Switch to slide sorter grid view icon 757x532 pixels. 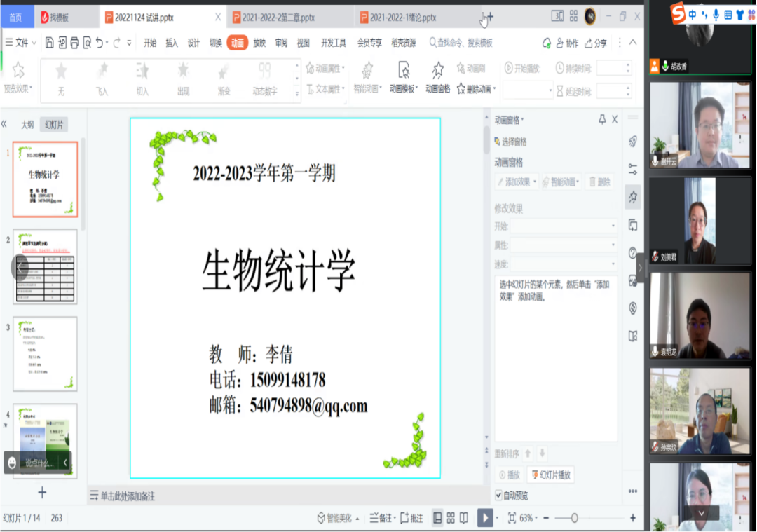point(451,518)
